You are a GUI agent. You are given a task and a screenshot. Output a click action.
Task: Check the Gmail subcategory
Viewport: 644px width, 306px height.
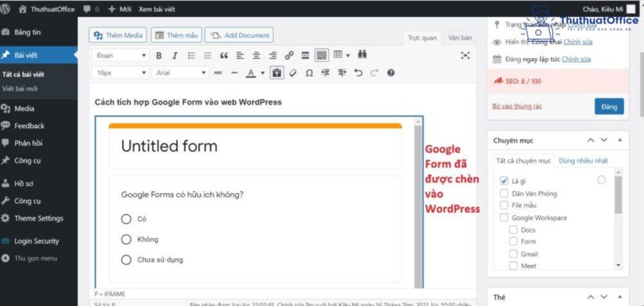click(513, 254)
